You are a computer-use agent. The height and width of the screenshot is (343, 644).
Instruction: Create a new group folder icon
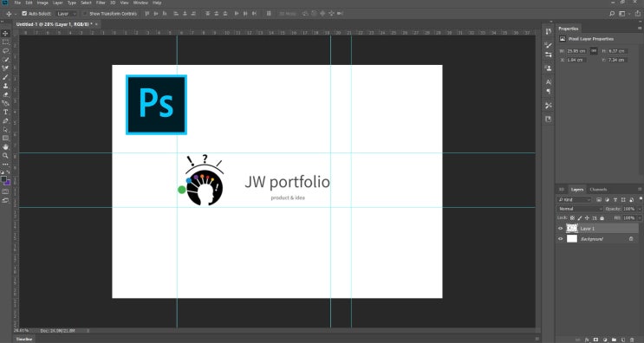click(x=614, y=340)
